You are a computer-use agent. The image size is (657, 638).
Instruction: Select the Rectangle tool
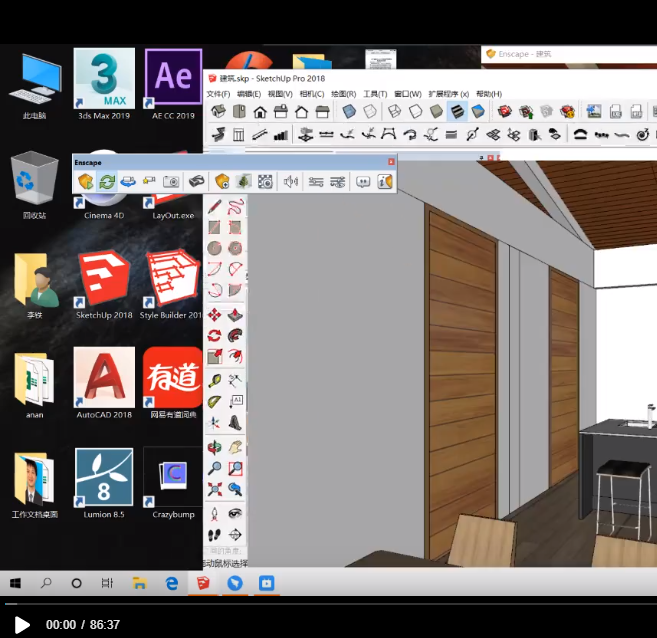(215, 227)
